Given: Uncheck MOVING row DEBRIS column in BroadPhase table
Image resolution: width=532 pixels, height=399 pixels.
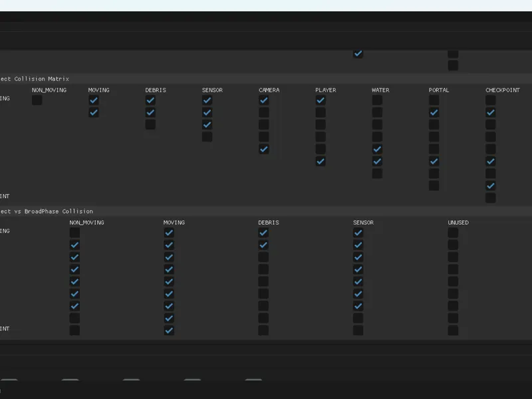Looking at the screenshot, I should 263,245.
